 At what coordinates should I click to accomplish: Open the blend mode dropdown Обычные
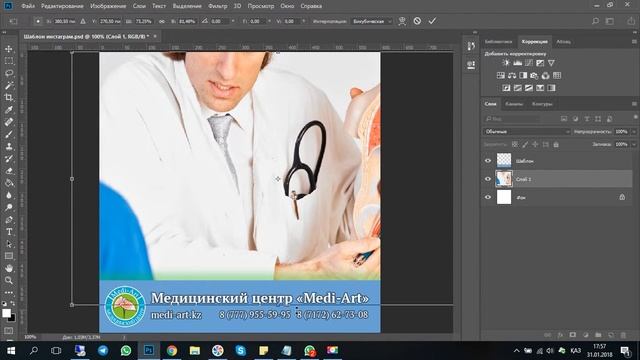(527, 131)
